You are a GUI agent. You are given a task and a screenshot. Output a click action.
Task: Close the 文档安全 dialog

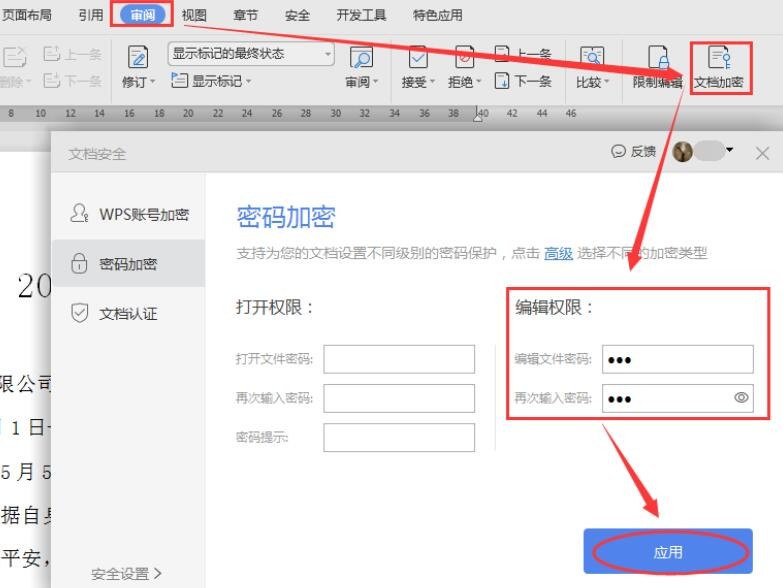click(762, 153)
